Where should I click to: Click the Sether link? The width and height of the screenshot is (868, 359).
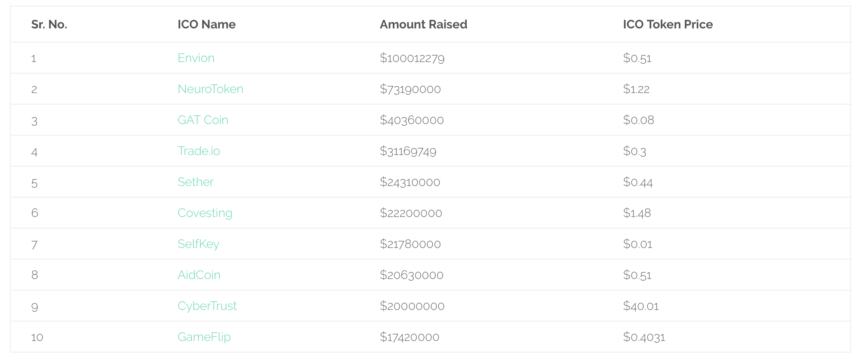pyautogui.click(x=195, y=182)
